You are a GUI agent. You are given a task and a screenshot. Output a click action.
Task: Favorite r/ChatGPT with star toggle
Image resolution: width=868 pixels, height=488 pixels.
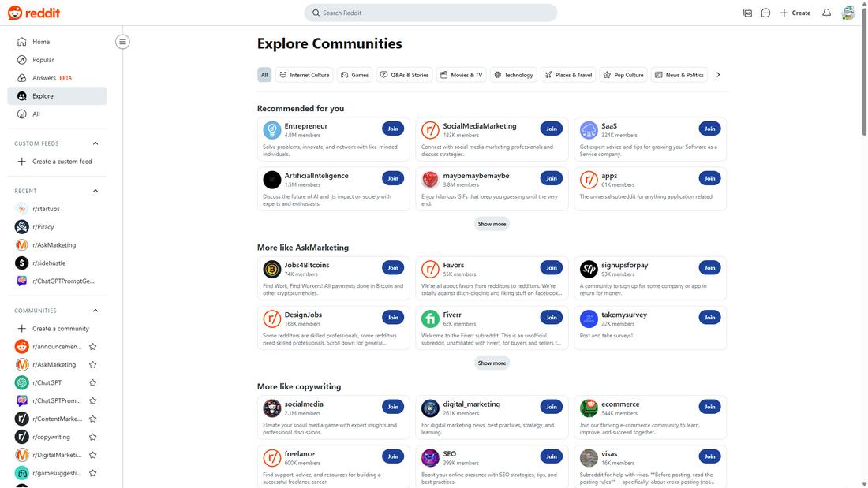pos(93,383)
